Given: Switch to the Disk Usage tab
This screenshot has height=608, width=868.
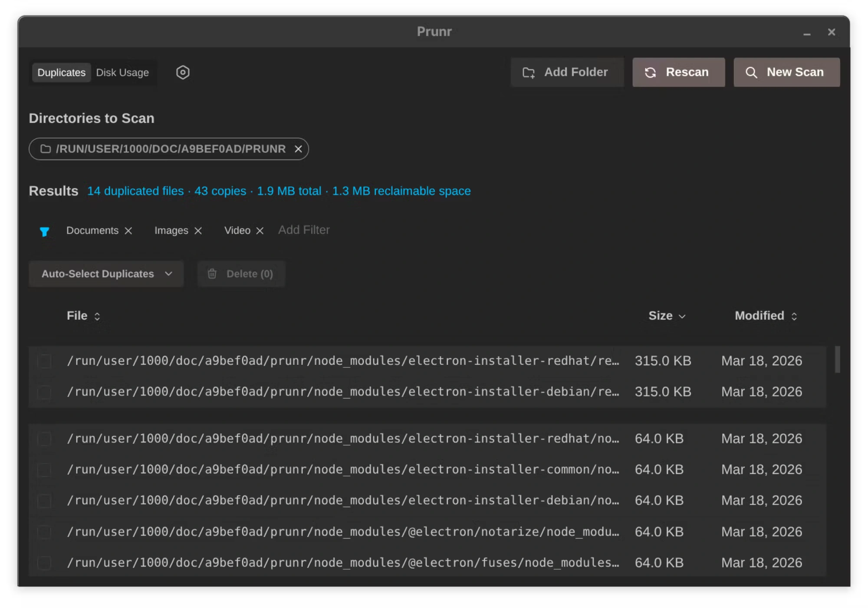Looking at the screenshot, I should point(122,73).
